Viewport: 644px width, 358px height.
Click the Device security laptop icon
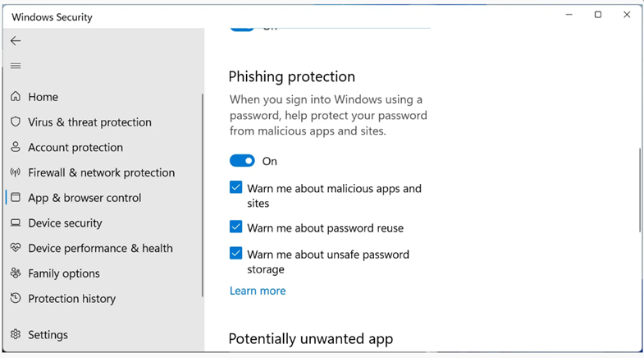point(16,223)
